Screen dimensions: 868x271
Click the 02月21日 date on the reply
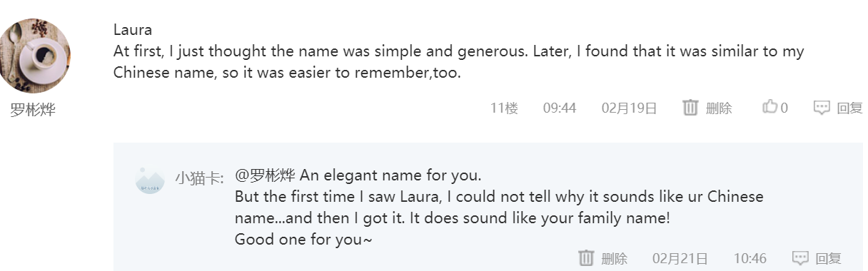[x=680, y=259]
